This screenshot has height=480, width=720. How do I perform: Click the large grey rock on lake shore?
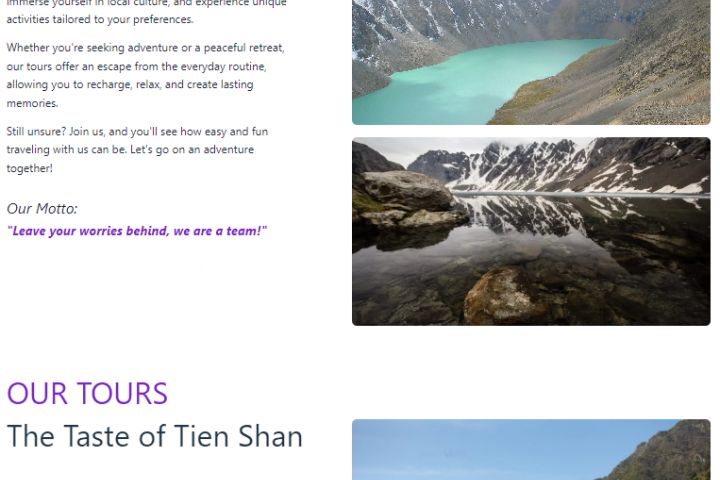point(406,191)
